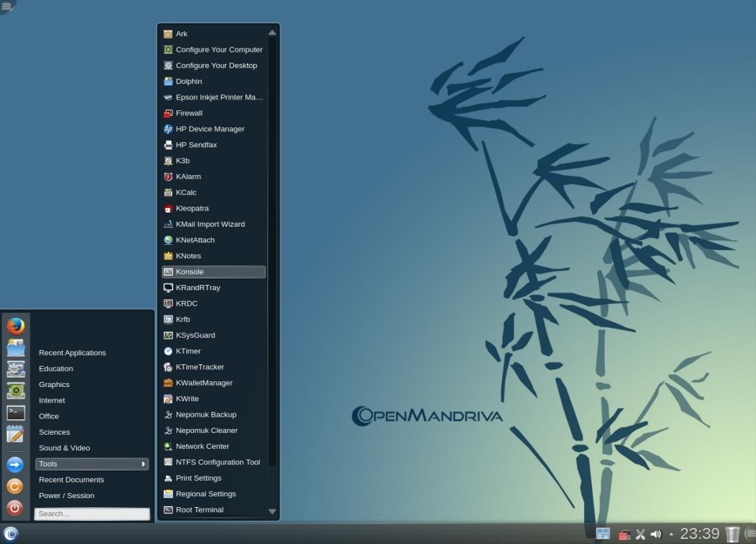Launch NTFS Configuration Tool

coord(214,463)
